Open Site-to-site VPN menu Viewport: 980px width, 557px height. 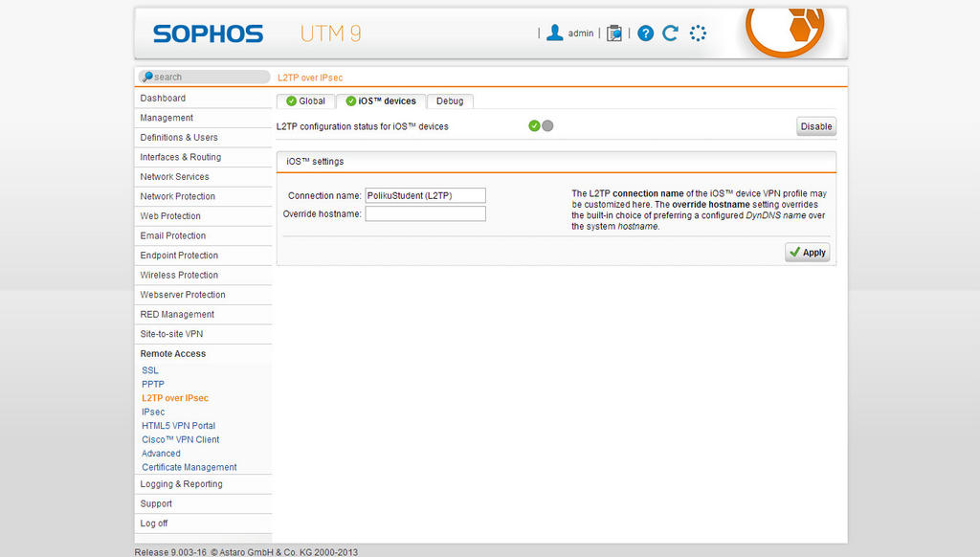[x=203, y=334]
